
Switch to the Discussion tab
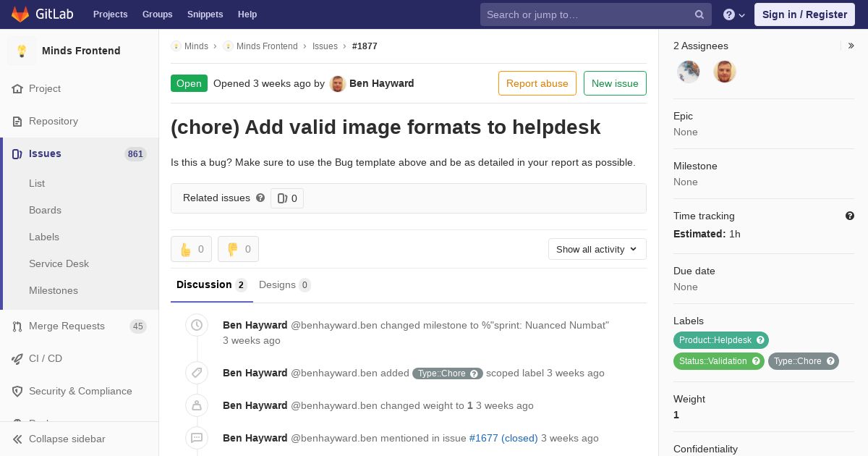[x=212, y=284]
